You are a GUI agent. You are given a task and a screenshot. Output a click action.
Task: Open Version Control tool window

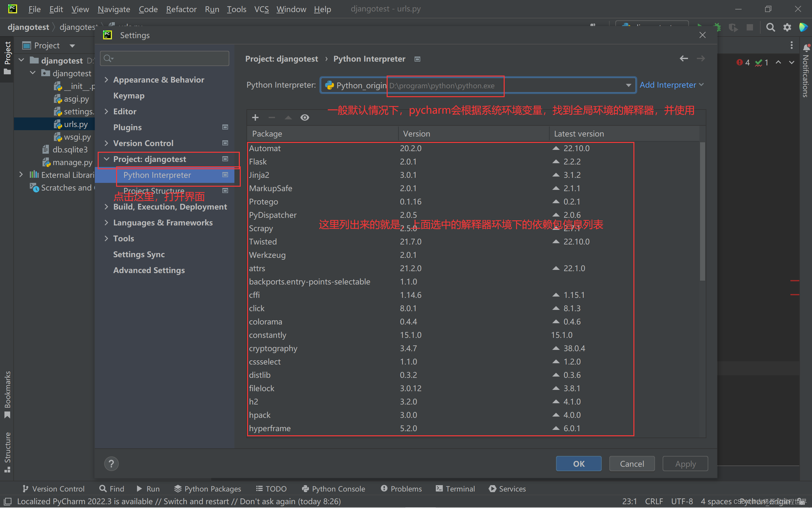coord(53,489)
